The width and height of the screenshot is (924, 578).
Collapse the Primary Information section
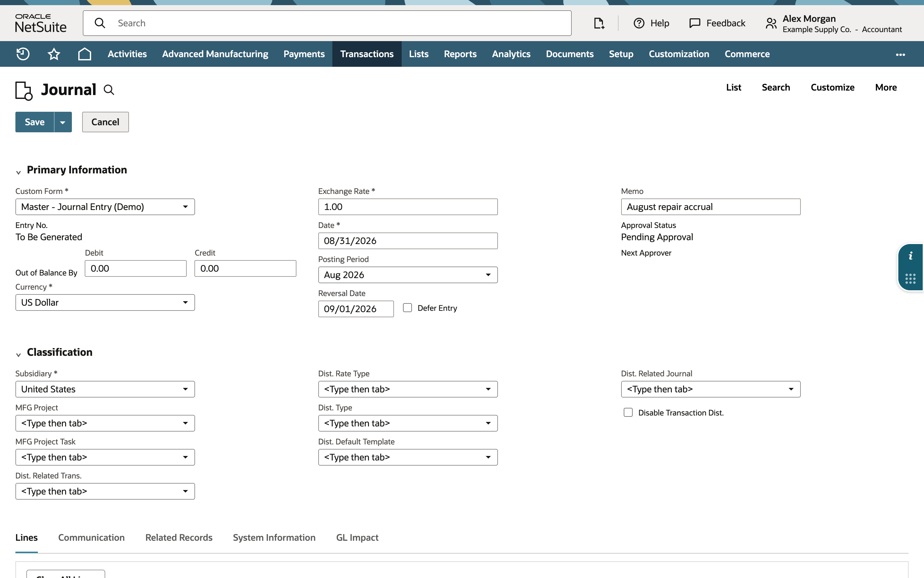click(18, 172)
